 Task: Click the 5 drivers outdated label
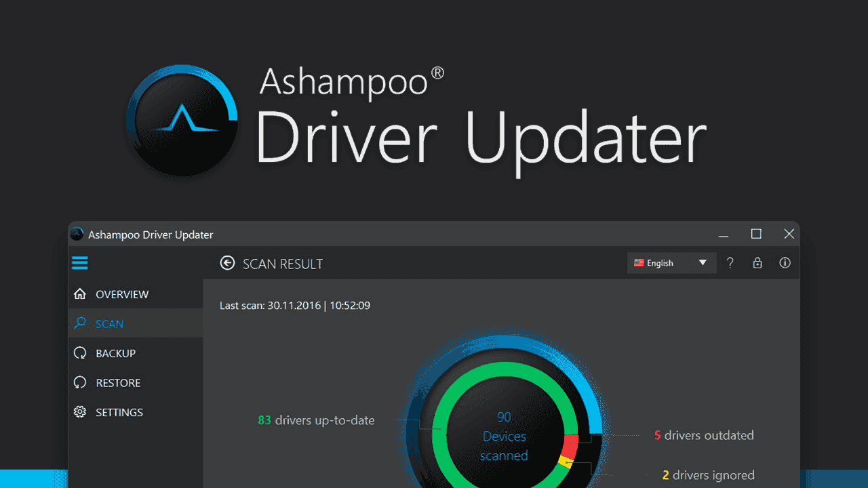click(x=704, y=435)
